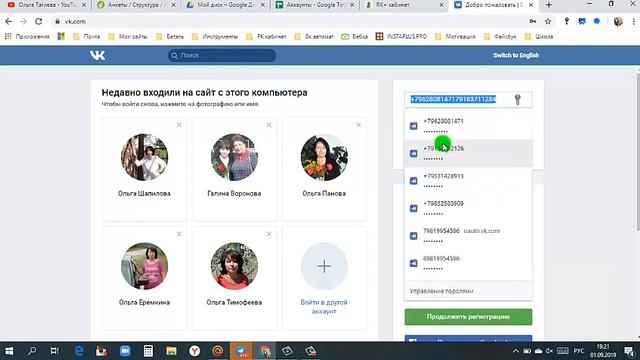
Task: Open the Почта bookmark folder
Action: point(87,36)
